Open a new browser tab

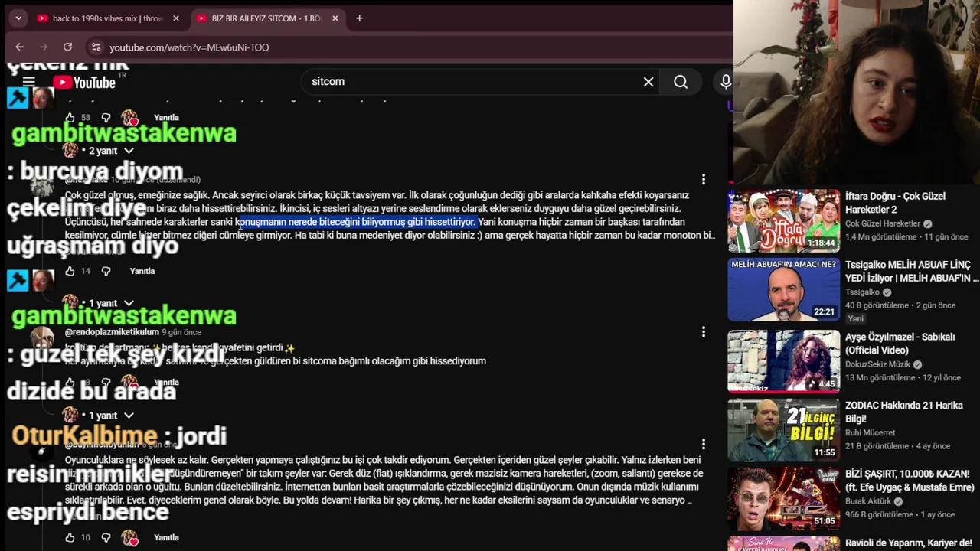click(x=359, y=18)
